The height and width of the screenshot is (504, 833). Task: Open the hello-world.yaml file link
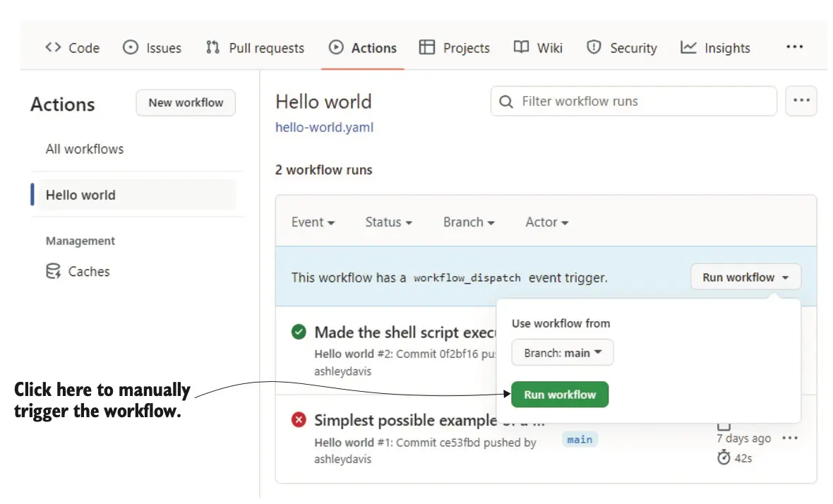[x=324, y=128]
